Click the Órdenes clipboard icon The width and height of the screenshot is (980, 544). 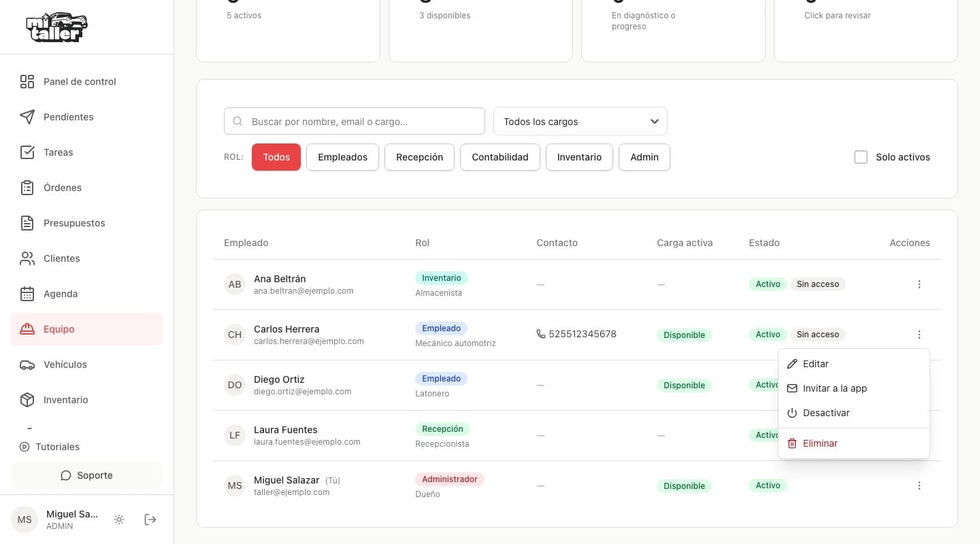pyautogui.click(x=27, y=188)
